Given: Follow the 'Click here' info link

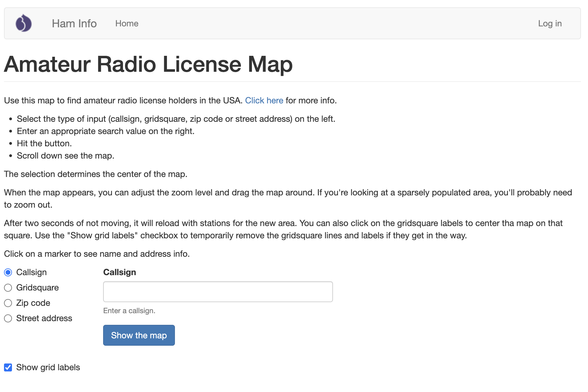Looking at the screenshot, I should (264, 100).
